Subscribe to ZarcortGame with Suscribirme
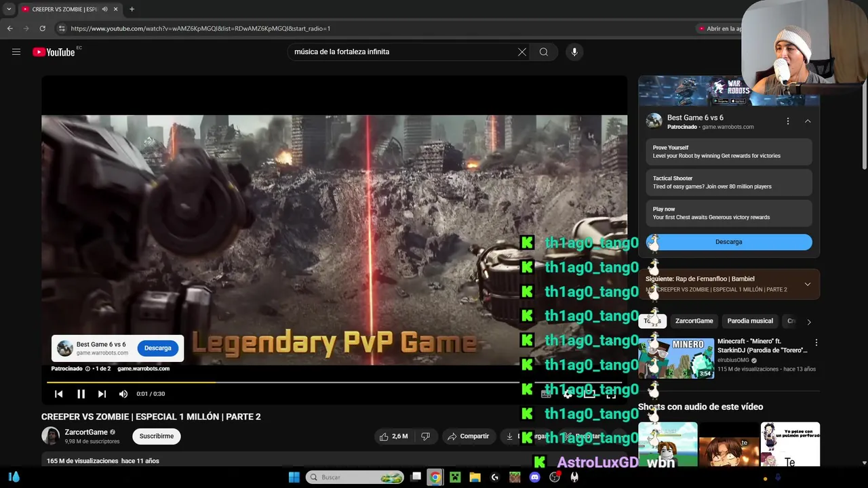Viewport: 868px width, 488px height. coord(157,436)
